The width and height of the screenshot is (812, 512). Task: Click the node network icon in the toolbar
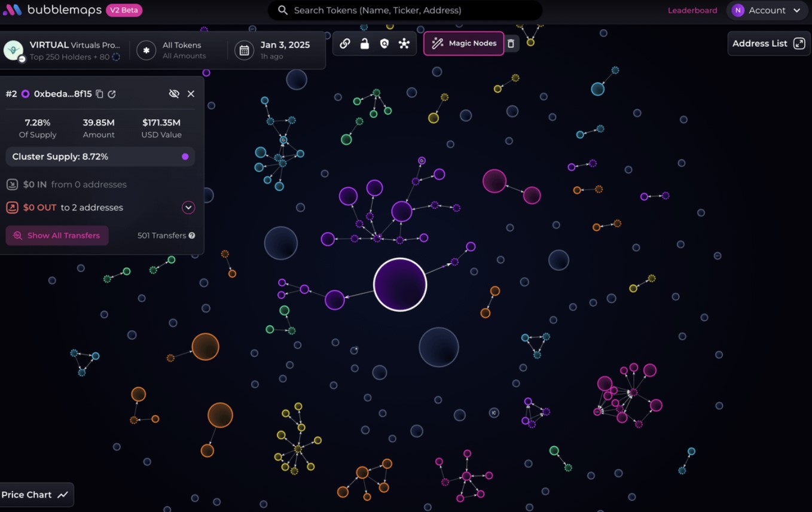(x=404, y=44)
